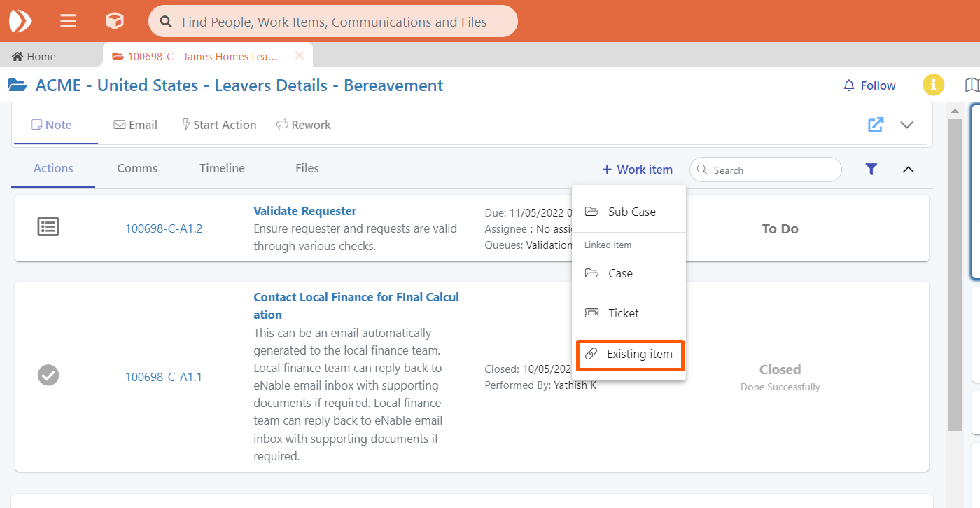
Task: Follow this case using bell button
Action: 869,85
